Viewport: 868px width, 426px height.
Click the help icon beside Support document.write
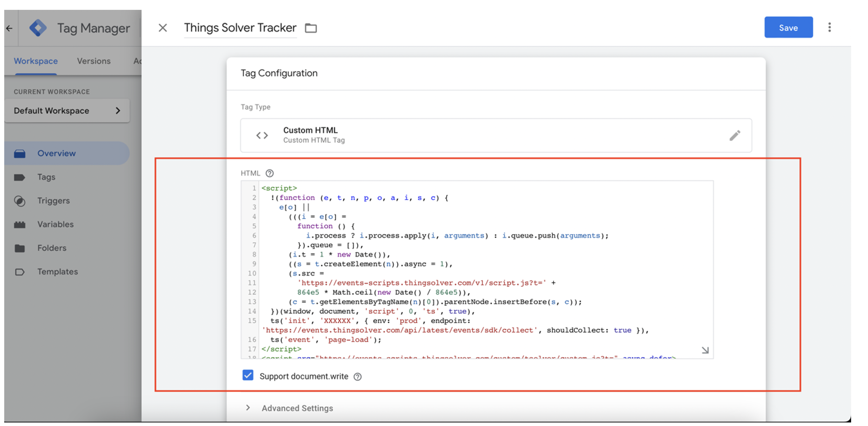[357, 377]
